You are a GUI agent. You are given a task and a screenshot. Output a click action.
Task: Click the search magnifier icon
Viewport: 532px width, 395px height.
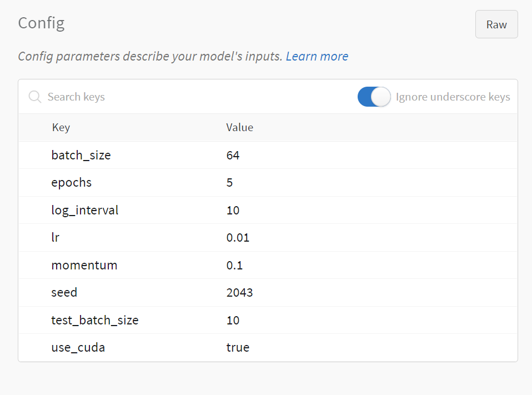point(34,97)
